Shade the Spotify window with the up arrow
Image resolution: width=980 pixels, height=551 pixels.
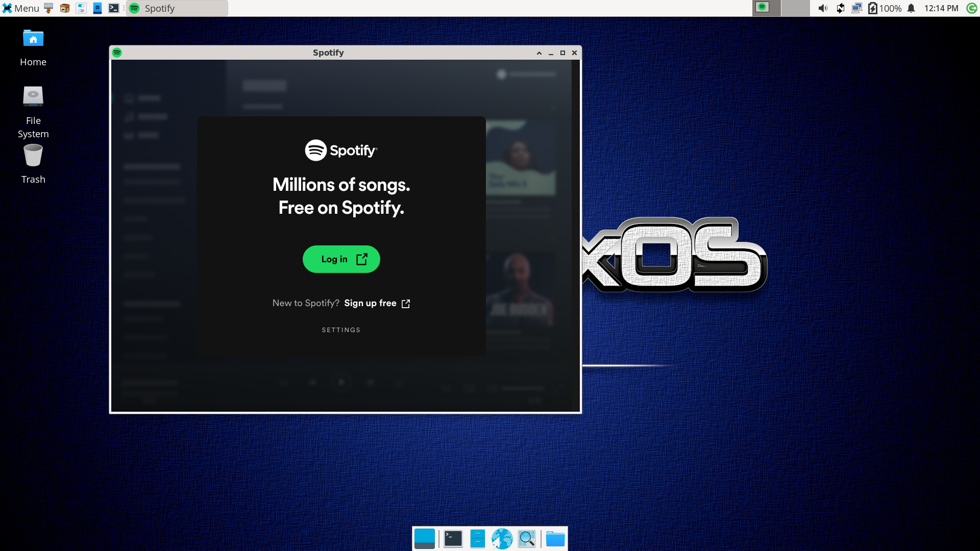[539, 53]
